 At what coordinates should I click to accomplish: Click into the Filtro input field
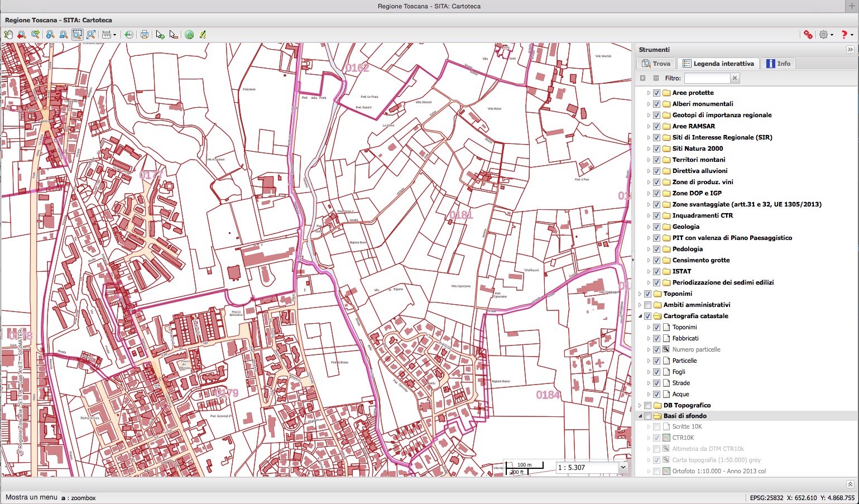707,78
